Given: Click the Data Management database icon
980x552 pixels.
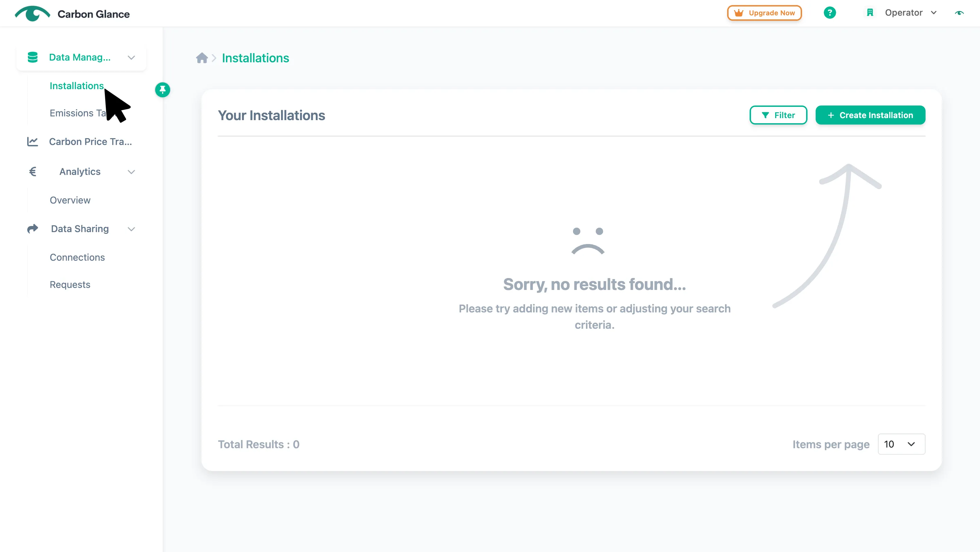Looking at the screenshot, I should coord(33,57).
